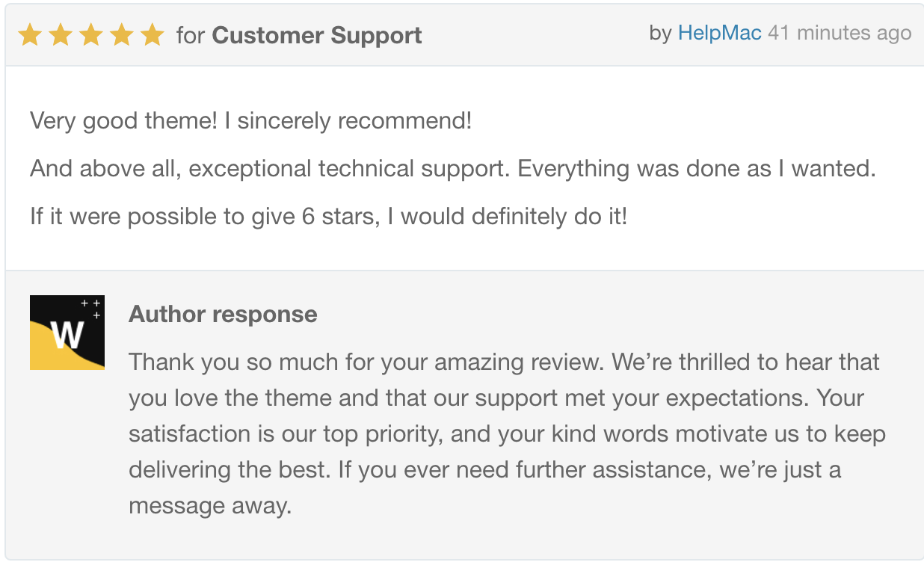Click the 'Thank you so much' reply line
Screen dimensions: 924x562
coord(504,362)
